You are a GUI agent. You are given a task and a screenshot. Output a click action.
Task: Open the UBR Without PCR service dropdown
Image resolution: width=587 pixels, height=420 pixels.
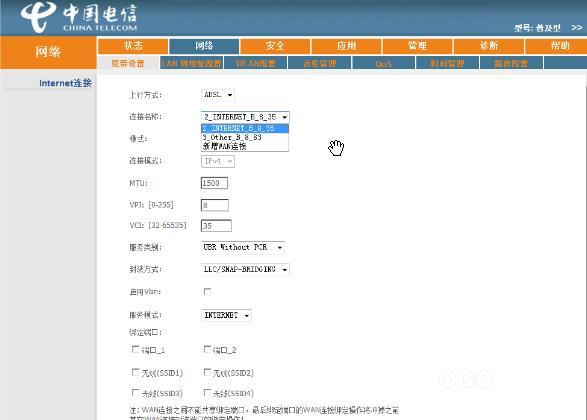[243, 247]
